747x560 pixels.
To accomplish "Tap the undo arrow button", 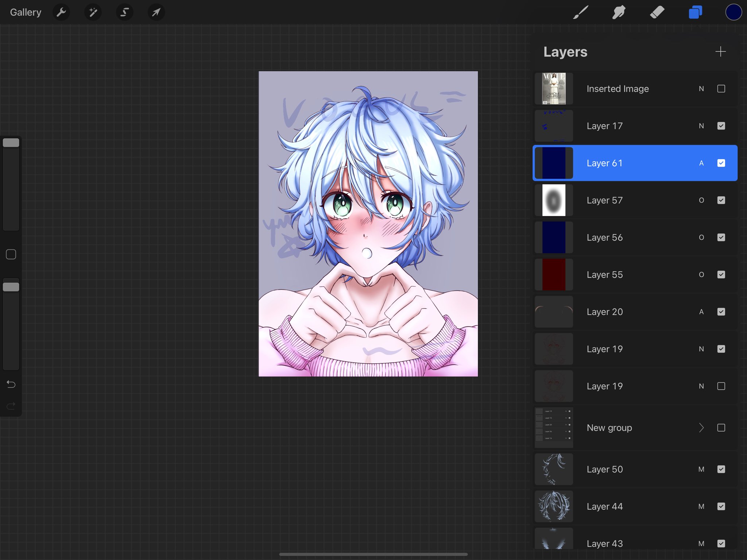I will point(11,384).
